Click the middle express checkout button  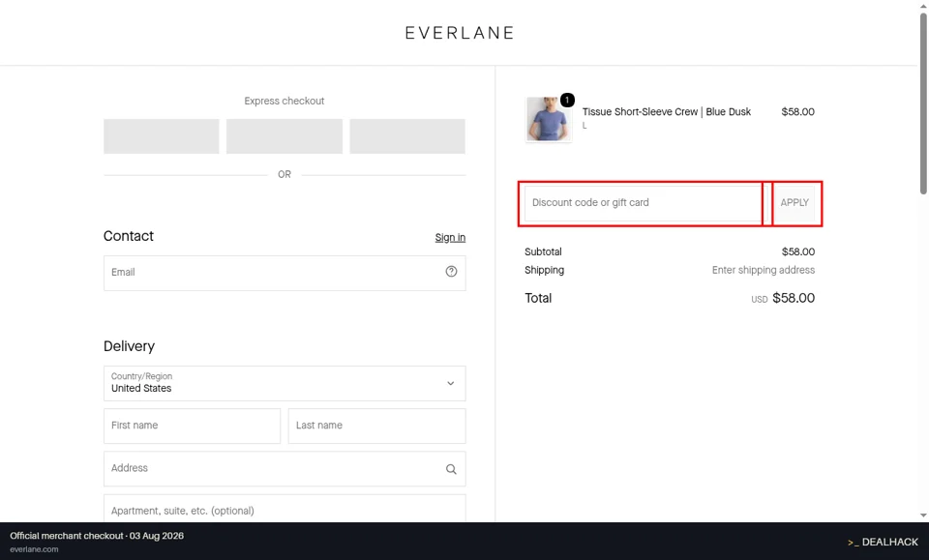[x=285, y=136]
